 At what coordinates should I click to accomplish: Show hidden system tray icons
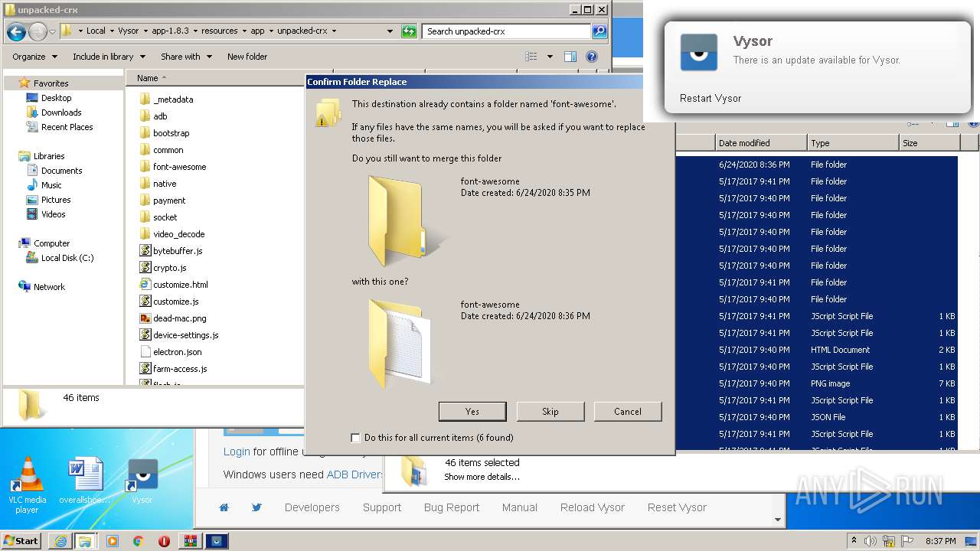click(854, 541)
